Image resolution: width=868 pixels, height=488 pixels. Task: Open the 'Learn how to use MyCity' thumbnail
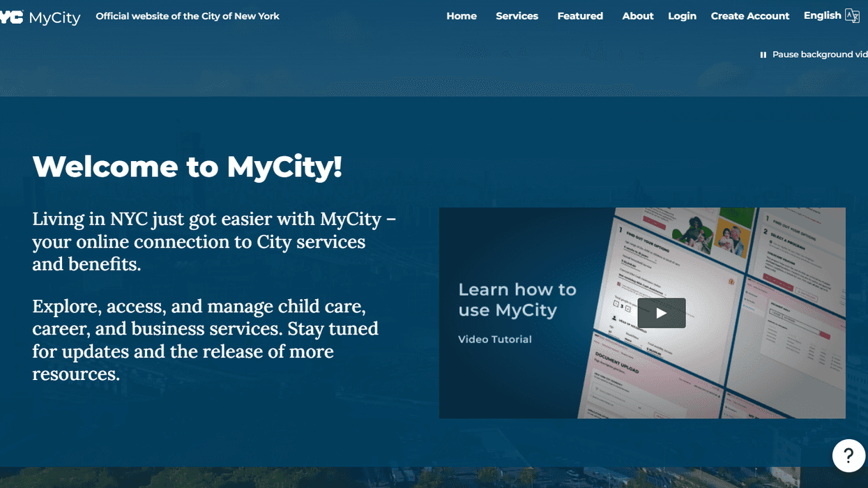click(642, 313)
